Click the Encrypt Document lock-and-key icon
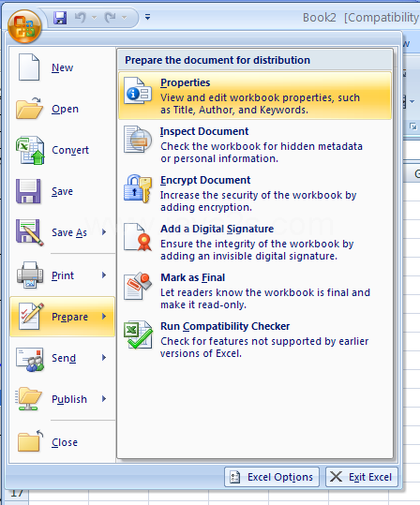This screenshot has height=505, width=420. point(138,188)
